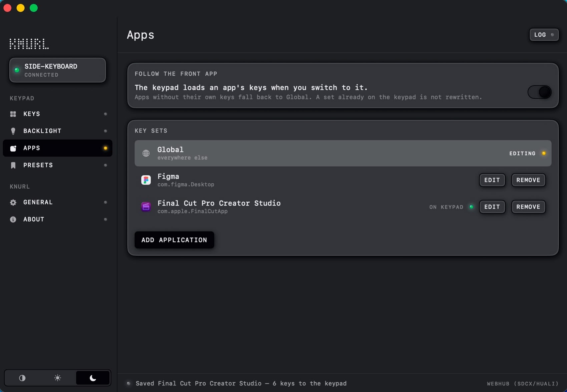This screenshot has height=392, width=567.
Task: Open the Apps section
Action: coord(58,148)
